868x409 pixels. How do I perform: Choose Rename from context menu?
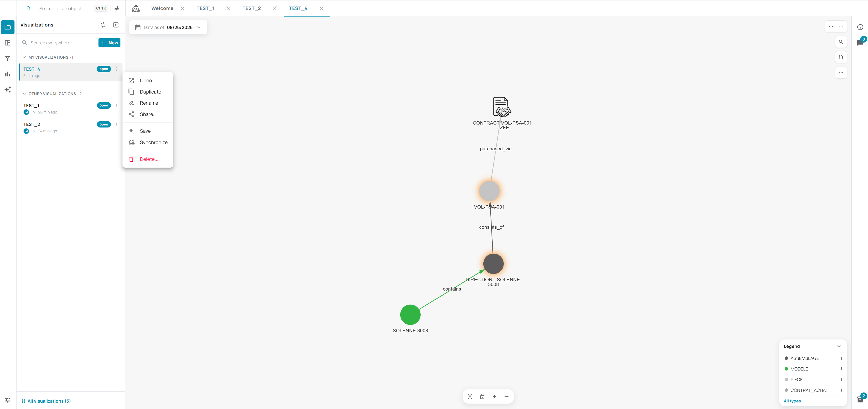pyautogui.click(x=148, y=103)
